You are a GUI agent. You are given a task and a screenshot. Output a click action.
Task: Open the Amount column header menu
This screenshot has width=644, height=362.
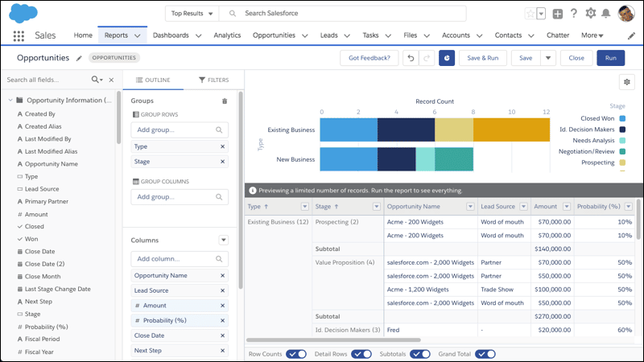[x=567, y=207]
